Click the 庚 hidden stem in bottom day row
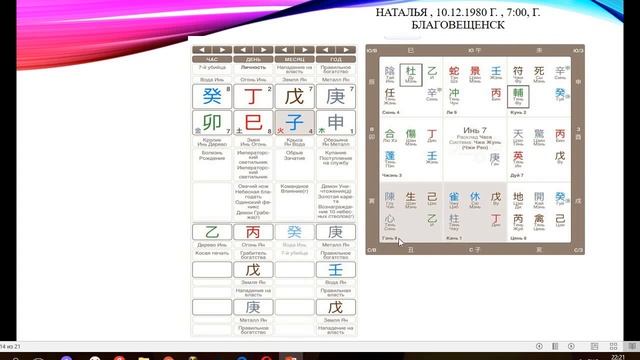640x360 pixels. pyautogui.click(x=253, y=307)
